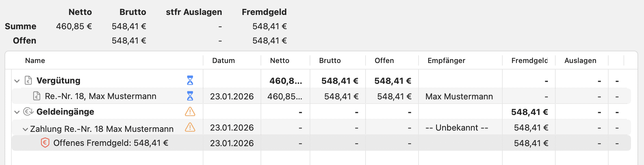Click the Brutto column header
Image resolution: width=644 pixels, height=165 pixels.
click(330, 60)
